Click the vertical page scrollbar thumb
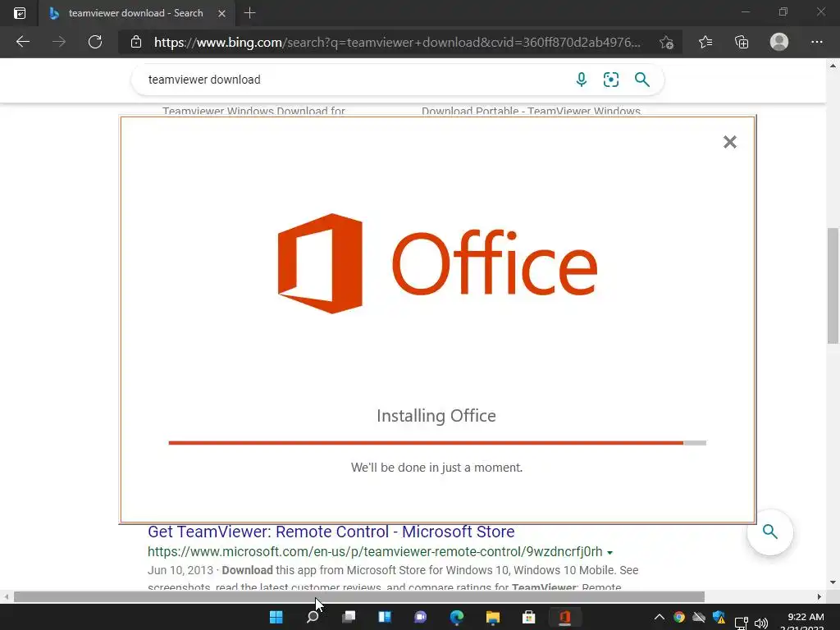This screenshot has height=630, width=840. click(x=833, y=285)
